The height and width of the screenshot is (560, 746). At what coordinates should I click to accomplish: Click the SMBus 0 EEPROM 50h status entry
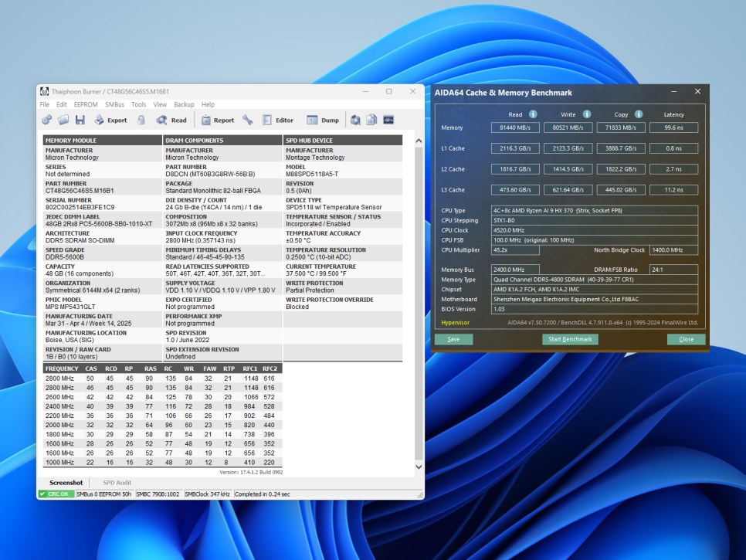click(x=104, y=494)
